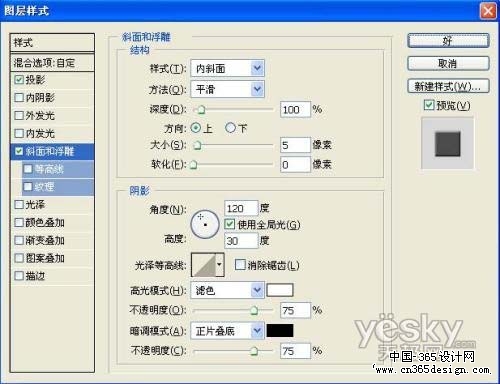Click the size field showing 5
This screenshot has height=384, width=500.
click(x=295, y=145)
